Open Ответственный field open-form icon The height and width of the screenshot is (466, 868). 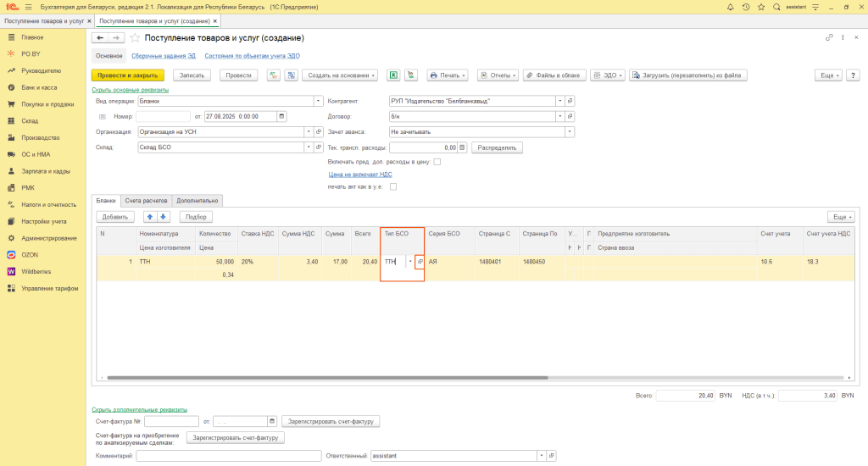pos(551,456)
